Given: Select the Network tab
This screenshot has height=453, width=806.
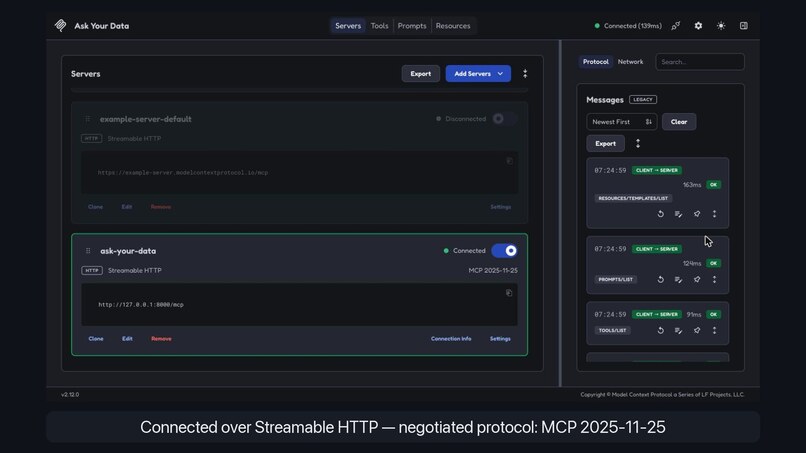Looking at the screenshot, I should click(x=630, y=62).
